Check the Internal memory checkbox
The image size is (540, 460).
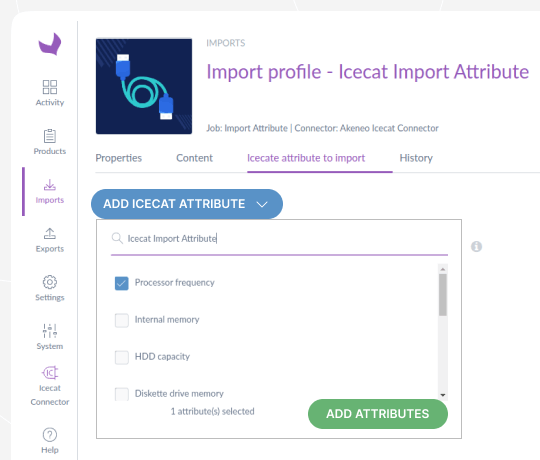click(x=122, y=320)
